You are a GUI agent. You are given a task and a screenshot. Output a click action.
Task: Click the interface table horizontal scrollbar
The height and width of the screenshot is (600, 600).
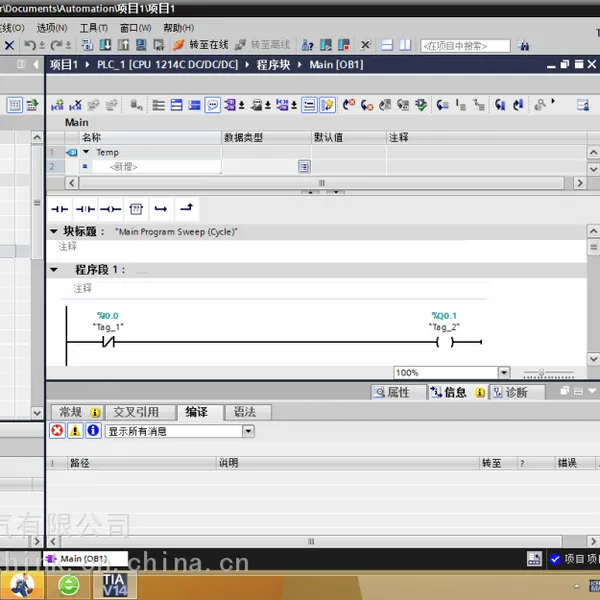321,183
